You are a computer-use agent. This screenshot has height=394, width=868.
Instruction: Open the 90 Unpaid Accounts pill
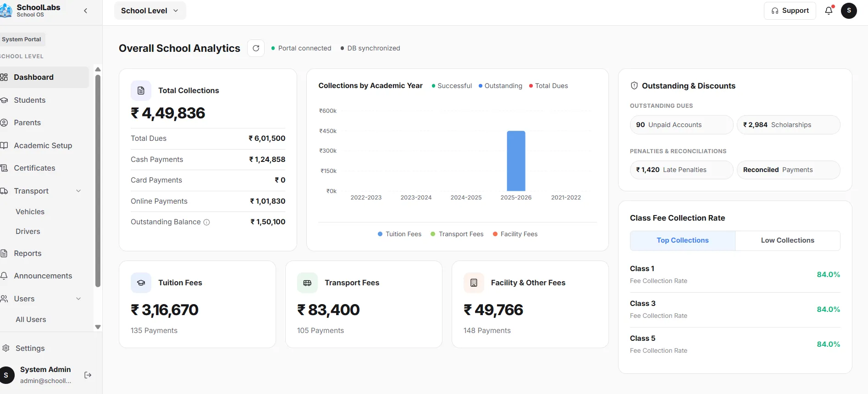click(682, 125)
